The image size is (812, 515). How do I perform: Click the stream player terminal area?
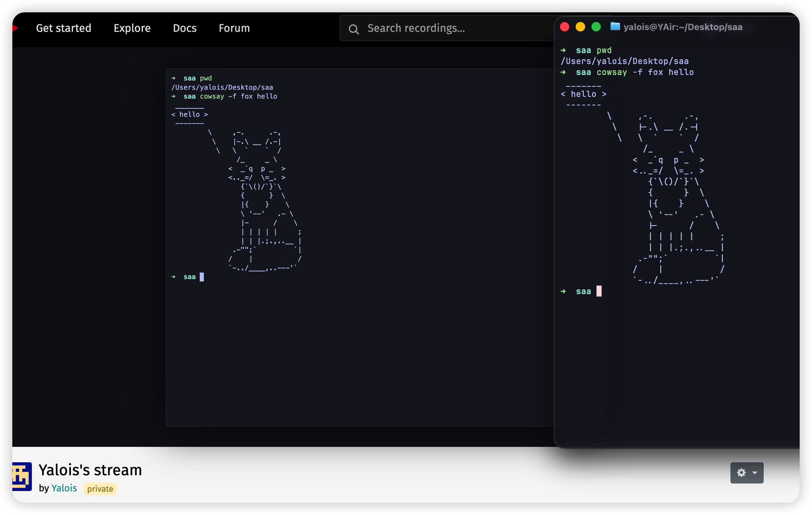tap(360, 247)
